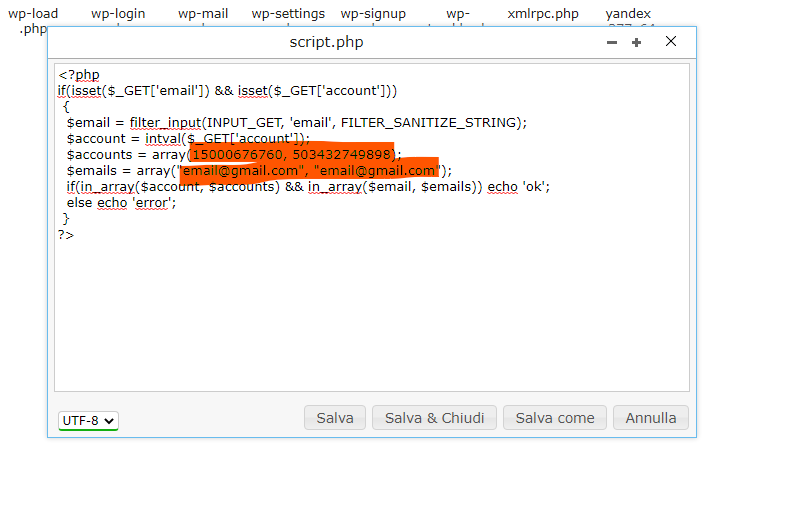Click the Salva come button
This screenshot has width=787, height=517.
click(x=555, y=418)
